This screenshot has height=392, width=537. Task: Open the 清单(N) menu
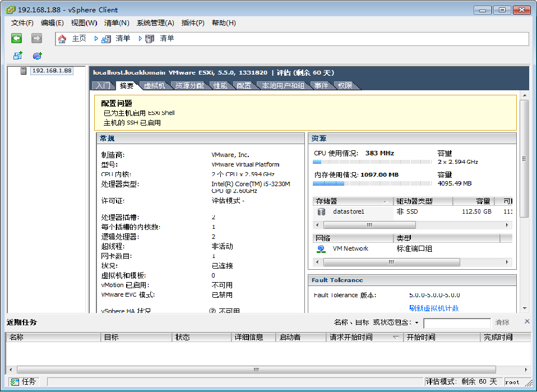click(117, 23)
